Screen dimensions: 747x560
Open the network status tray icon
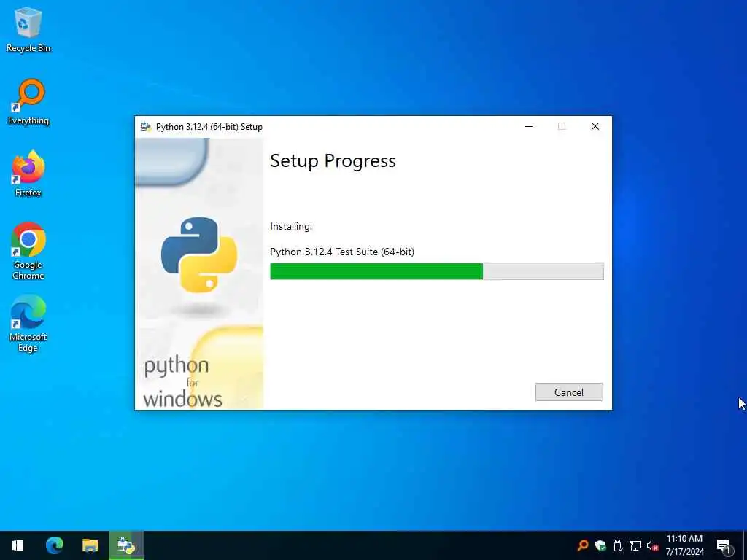coord(635,545)
